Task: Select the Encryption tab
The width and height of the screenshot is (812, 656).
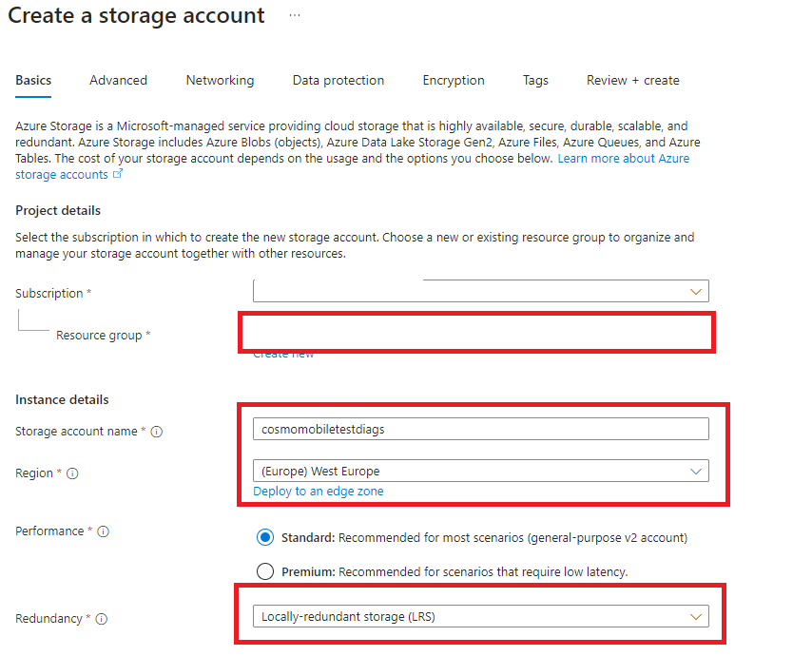Action: [454, 81]
